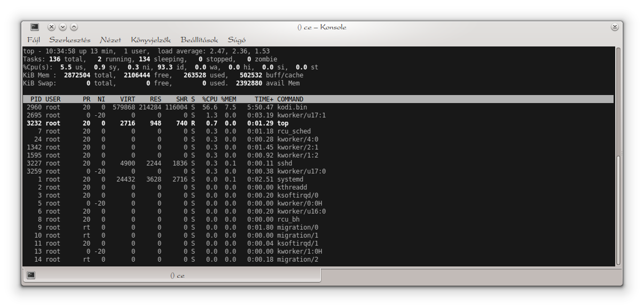Click the systemd process row

tap(318, 179)
